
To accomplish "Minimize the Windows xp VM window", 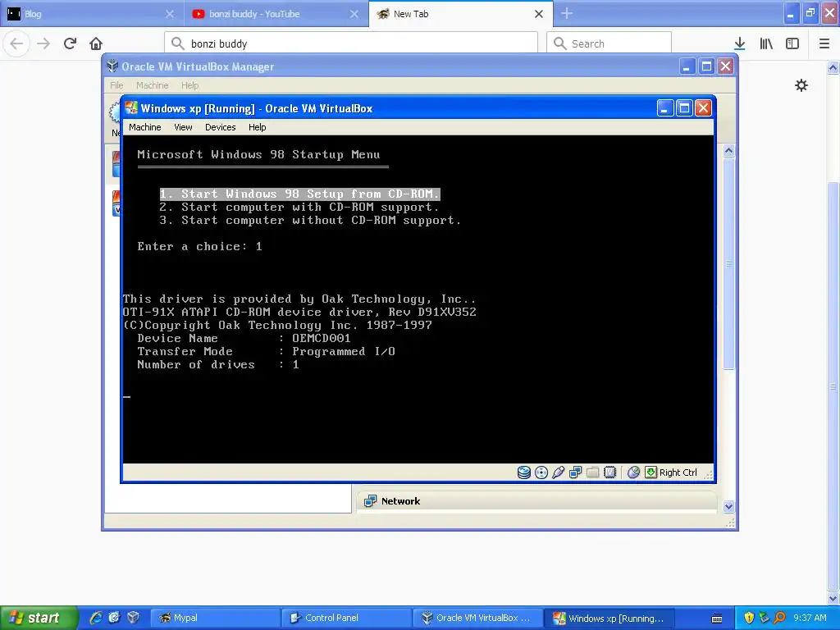I will coord(664,108).
